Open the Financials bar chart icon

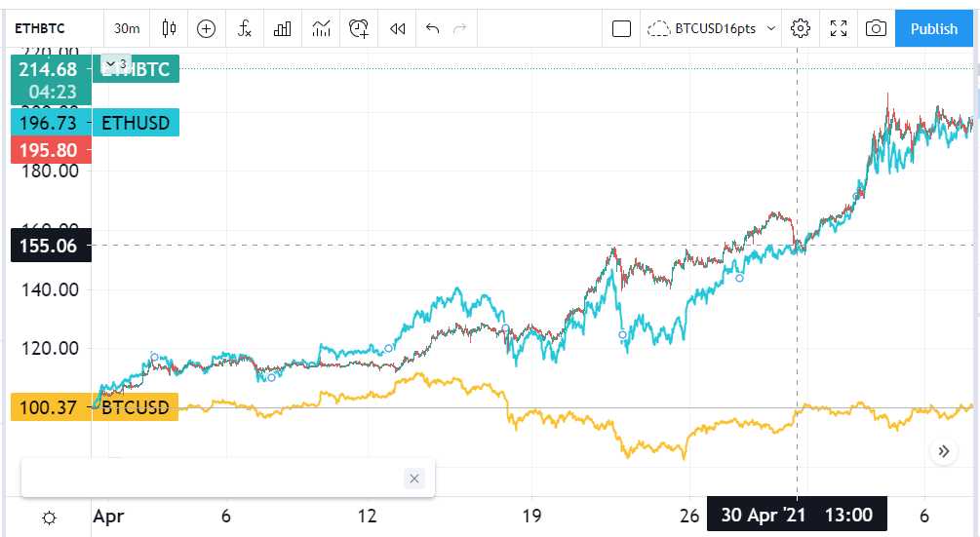283,28
